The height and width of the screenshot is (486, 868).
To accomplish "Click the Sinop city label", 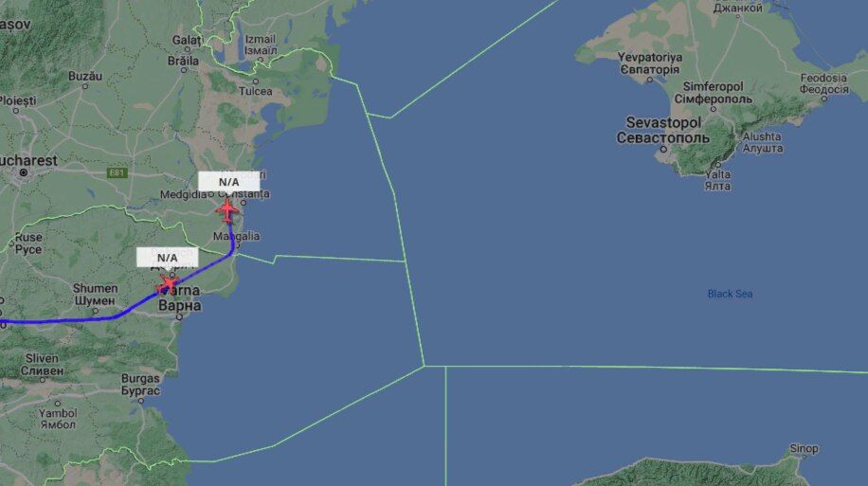I will (x=804, y=448).
